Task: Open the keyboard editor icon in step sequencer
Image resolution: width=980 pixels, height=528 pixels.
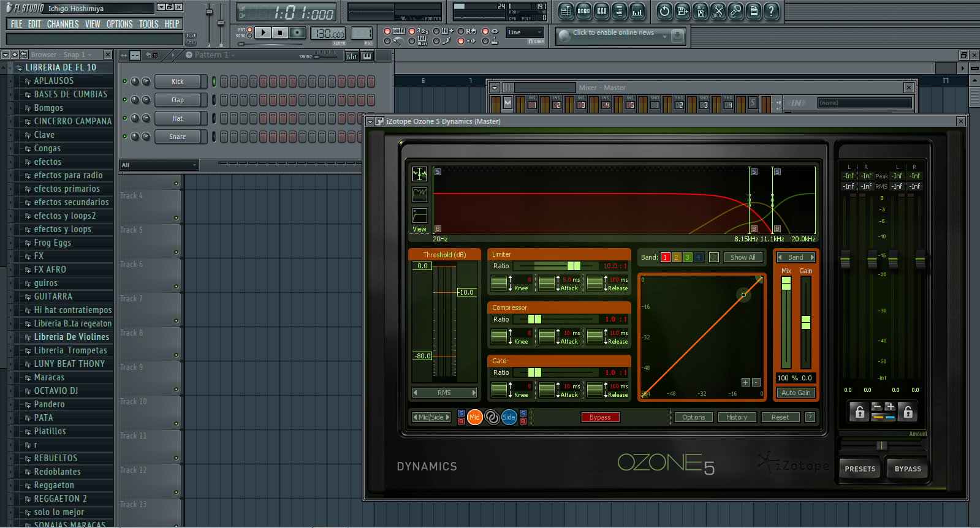Action: click(367, 56)
